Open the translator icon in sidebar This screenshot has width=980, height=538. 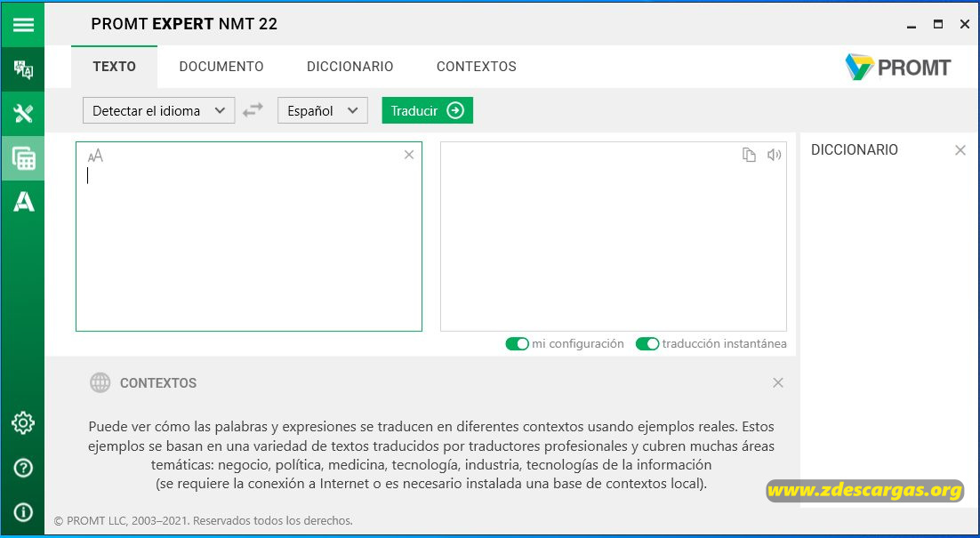coord(23,68)
